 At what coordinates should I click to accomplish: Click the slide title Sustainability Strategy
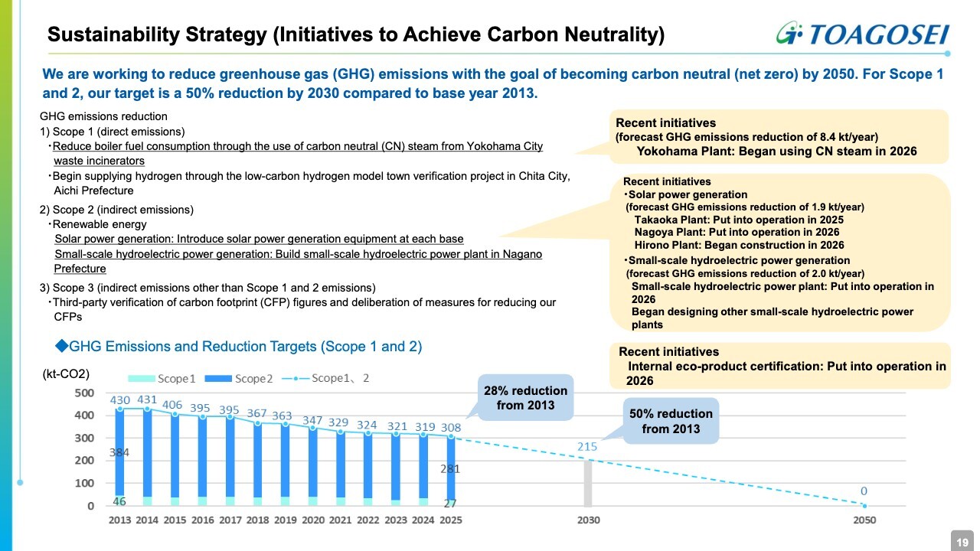pos(356,34)
